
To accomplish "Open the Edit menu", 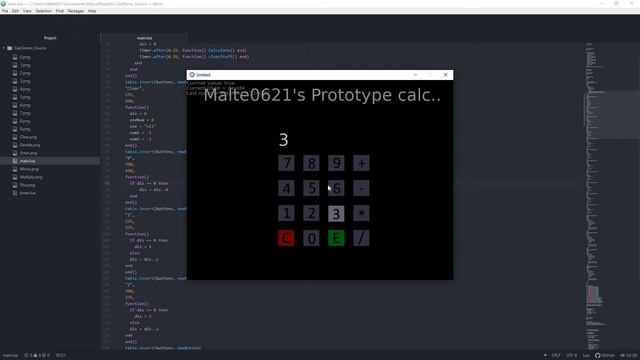I will click(x=16, y=11).
